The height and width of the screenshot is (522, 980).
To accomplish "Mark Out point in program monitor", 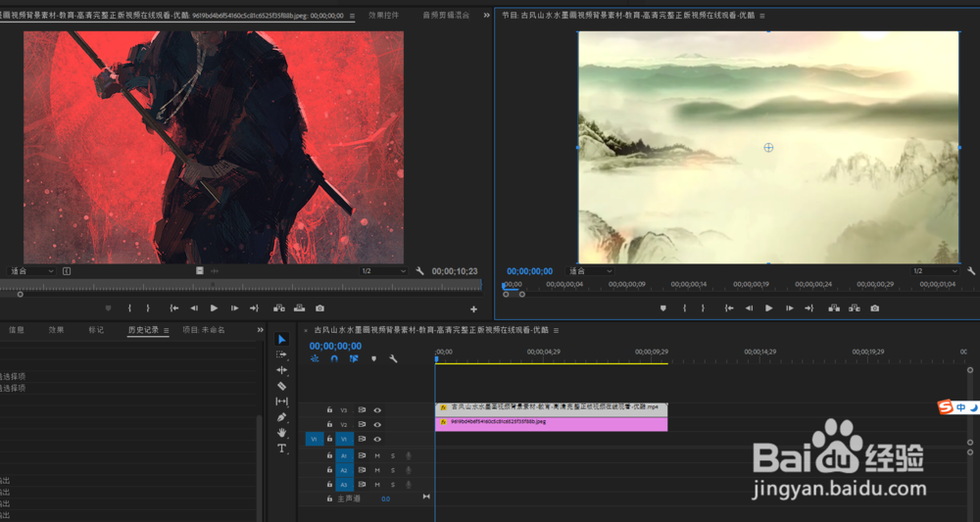I will (x=703, y=308).
